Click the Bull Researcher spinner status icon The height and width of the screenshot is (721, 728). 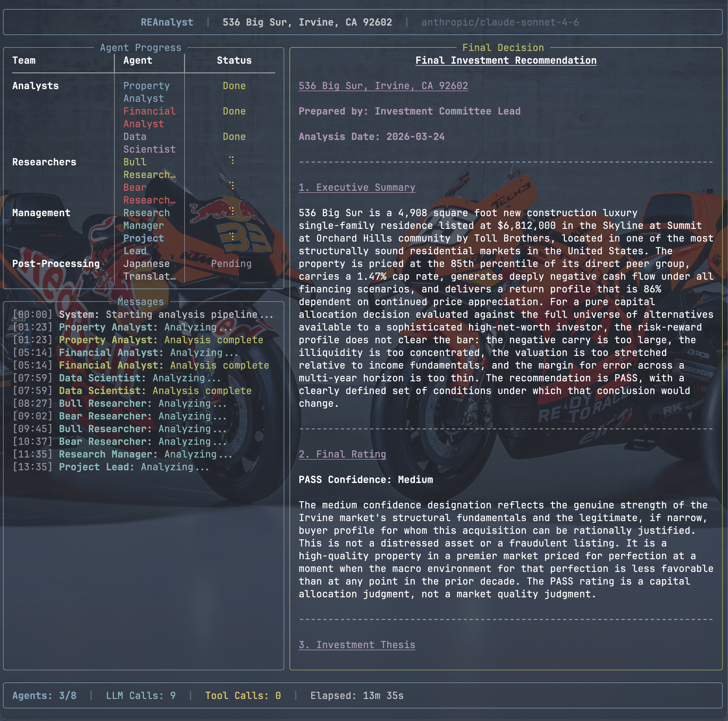tap(232, 161)
